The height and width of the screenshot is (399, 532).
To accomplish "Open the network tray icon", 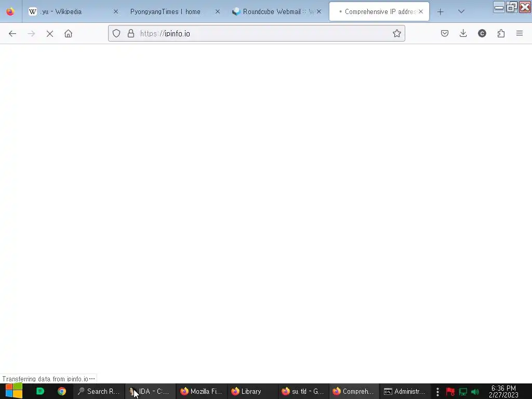I will click(463, 392).
